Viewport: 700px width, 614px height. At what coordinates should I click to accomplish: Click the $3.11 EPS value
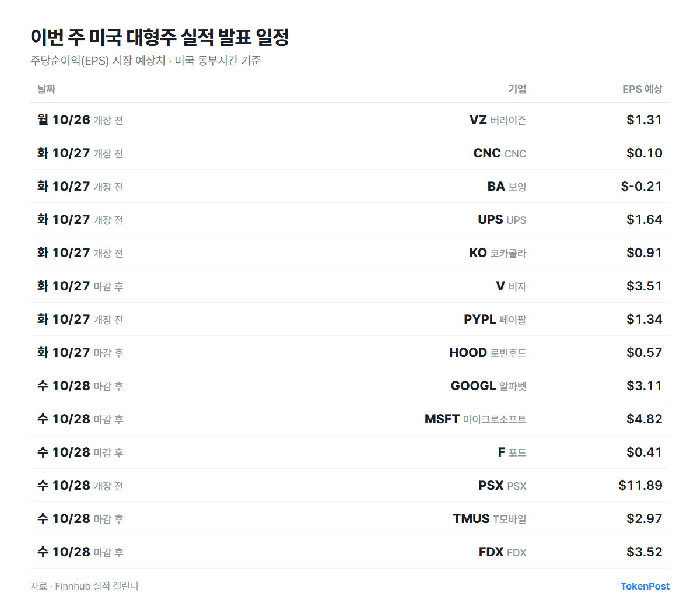coord(645,385)
